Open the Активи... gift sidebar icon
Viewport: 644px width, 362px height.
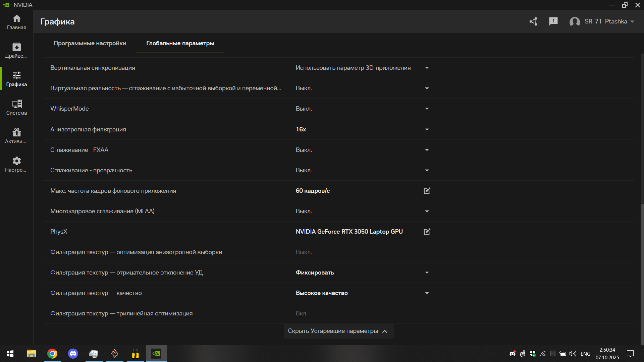coord(16,136)
